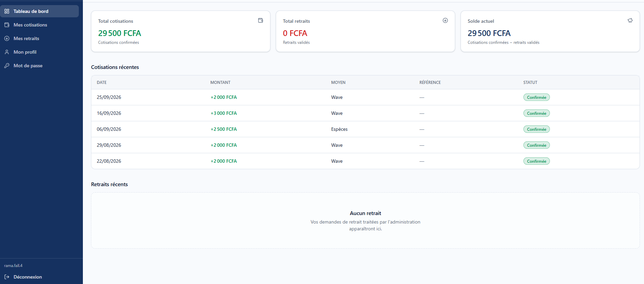
Task: Click the Aucun retrait message
Action: (365, 213)
